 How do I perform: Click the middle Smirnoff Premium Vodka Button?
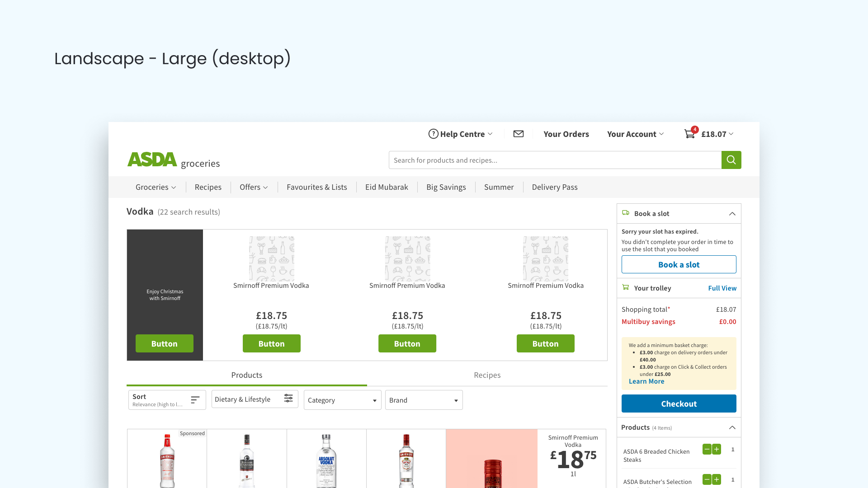407,343
